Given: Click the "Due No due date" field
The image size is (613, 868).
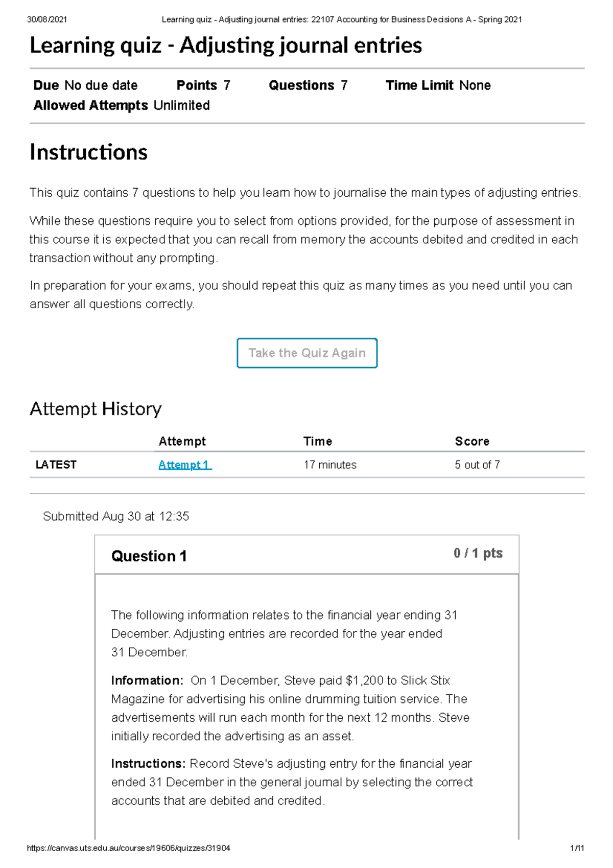Looking at the screenshot, I should click(85, 85).
